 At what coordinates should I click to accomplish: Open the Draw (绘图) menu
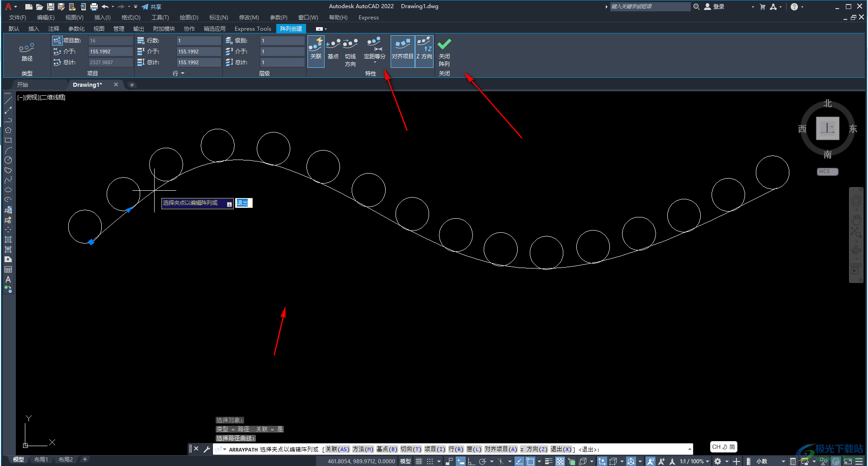pyautogui.click(x=189, y=18)
